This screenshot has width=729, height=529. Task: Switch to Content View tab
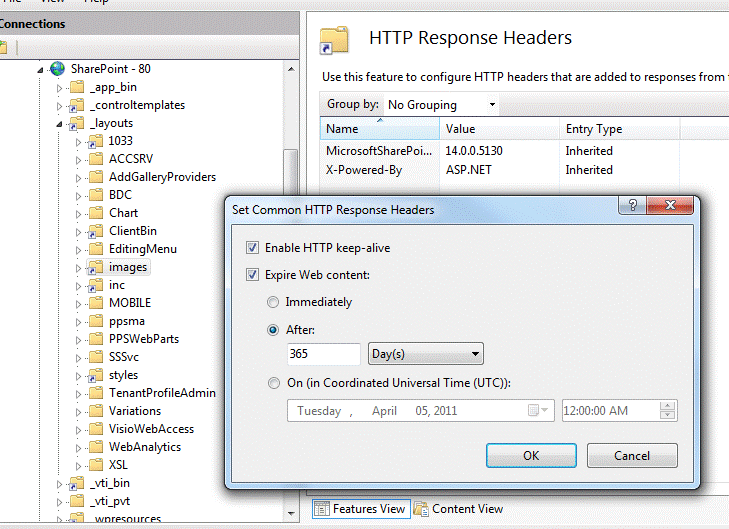(x=458, y=509)
